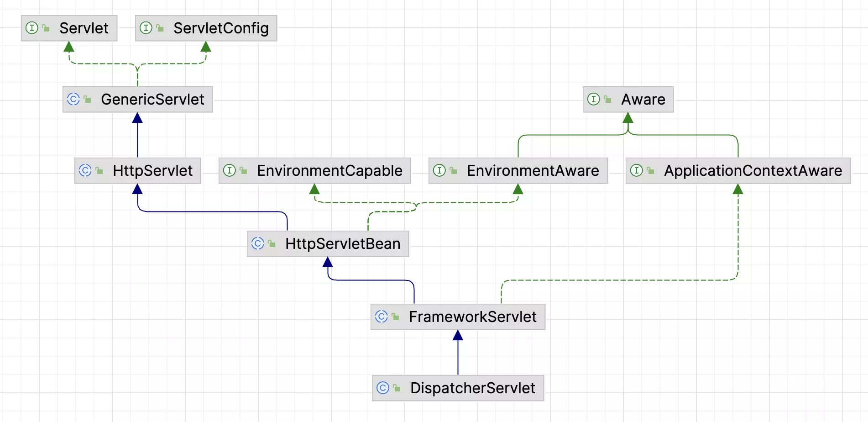Screen dimensions: 868x422
Task: Click the public lock icon on Aware
Action: tap(607, 99)
